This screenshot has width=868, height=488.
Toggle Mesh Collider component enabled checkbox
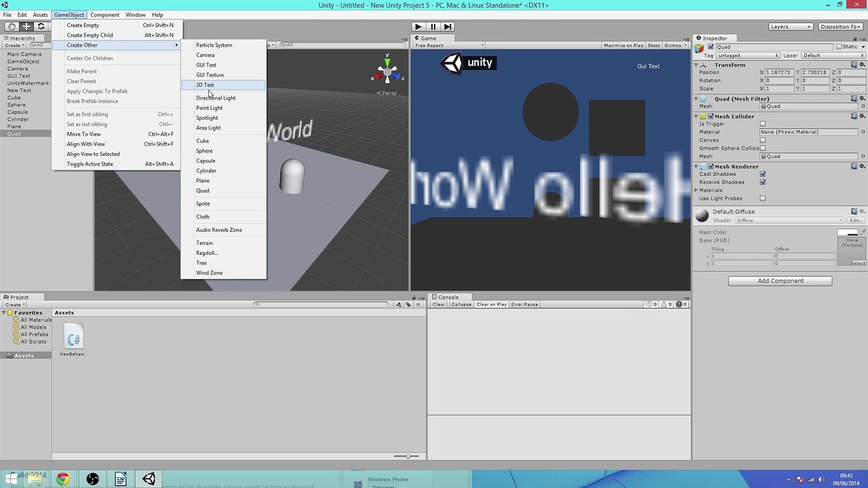coord(711,117)
